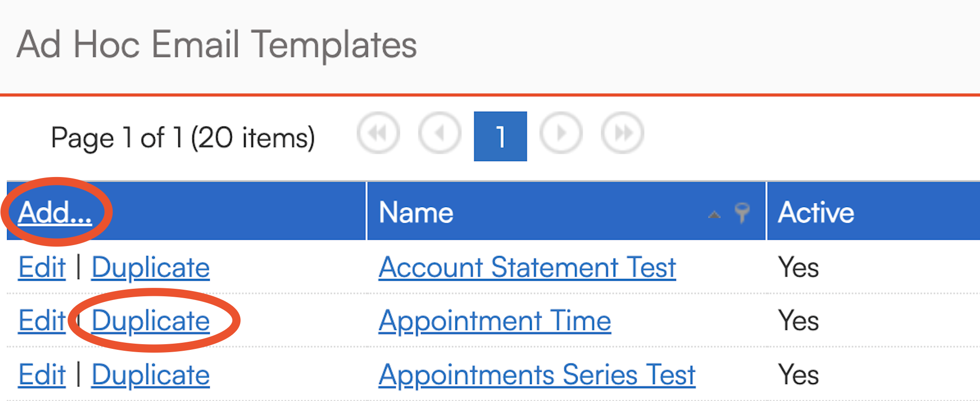Click the Add... link

pyautogui.click(x=54, y=213)
